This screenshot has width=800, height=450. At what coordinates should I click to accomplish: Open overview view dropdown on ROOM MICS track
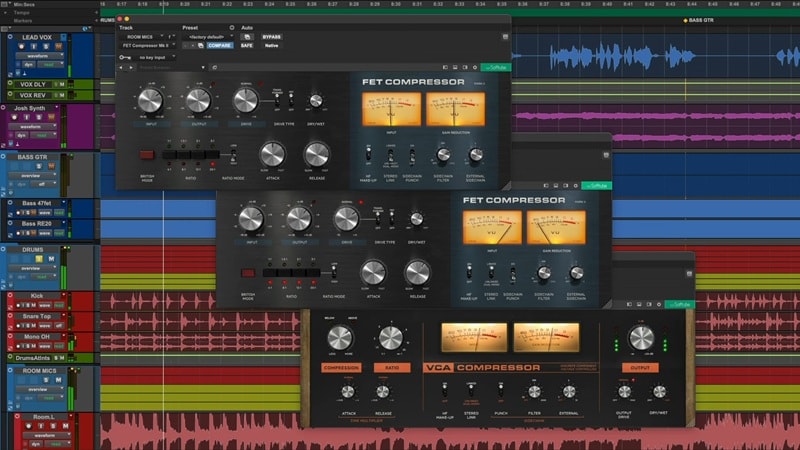click(x=41, y=389)
